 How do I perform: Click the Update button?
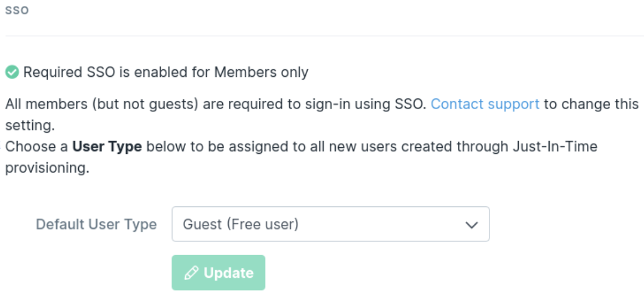point(218,272)
